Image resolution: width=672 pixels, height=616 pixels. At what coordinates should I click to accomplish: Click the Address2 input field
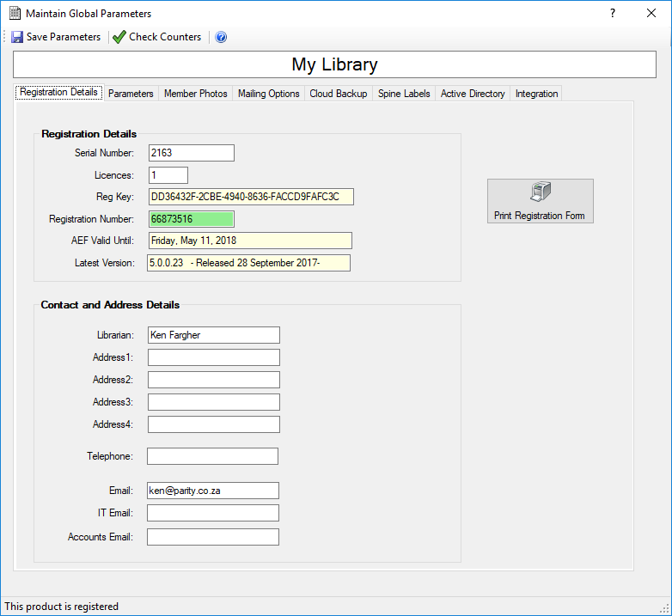coord(214,380)
